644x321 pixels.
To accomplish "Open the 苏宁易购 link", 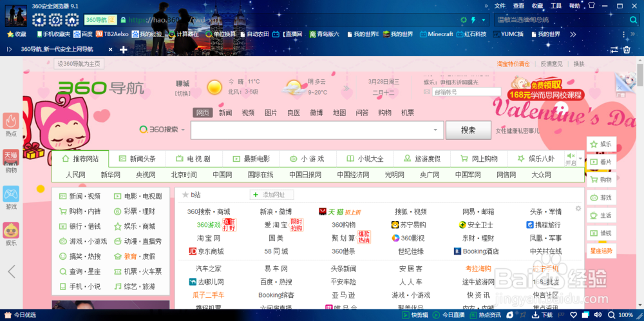I will click(409, 225).
